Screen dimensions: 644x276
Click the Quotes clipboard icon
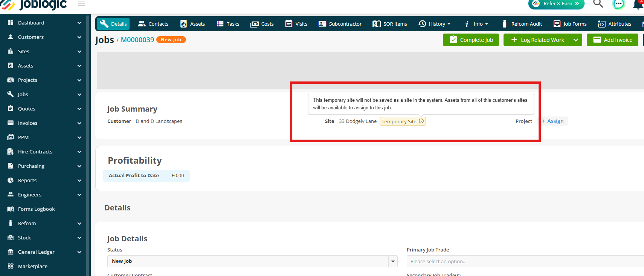(x=11, y=109)
